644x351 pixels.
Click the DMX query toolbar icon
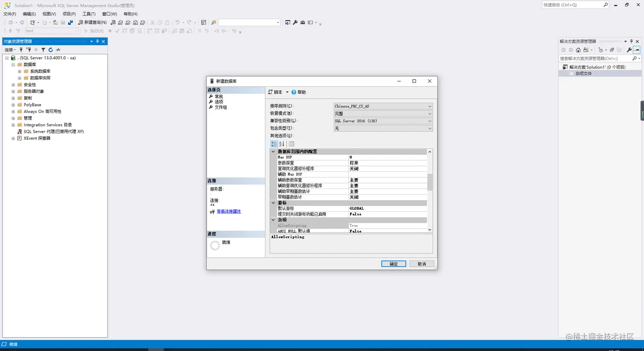click(x=128, y=23)
